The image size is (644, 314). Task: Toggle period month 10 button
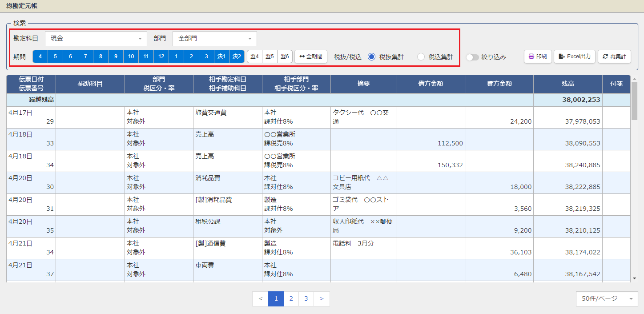[x=131, y=56]
